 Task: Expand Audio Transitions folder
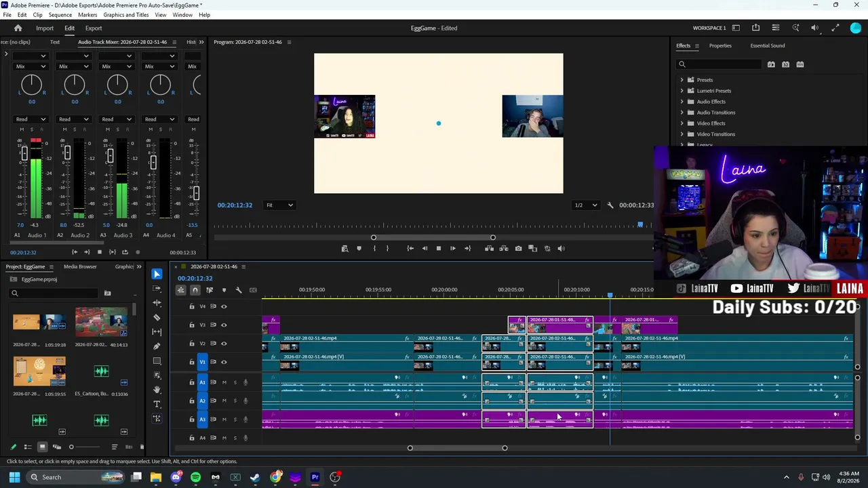[682, 113]
